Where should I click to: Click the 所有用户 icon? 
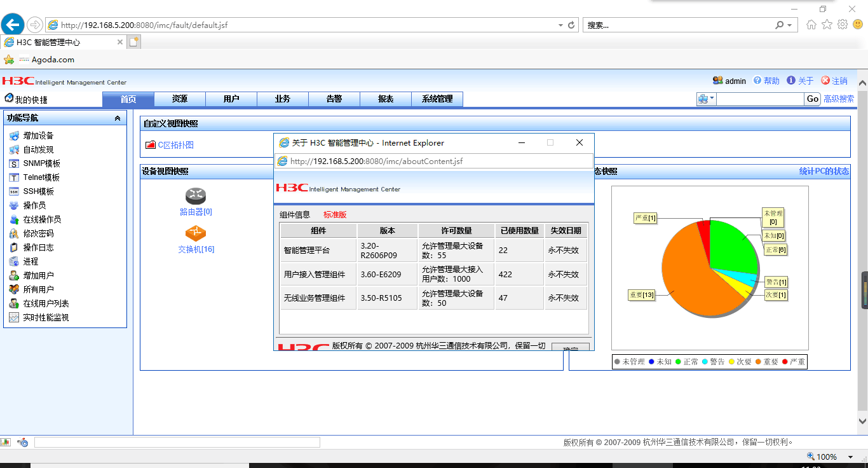(x=14, y=289)
